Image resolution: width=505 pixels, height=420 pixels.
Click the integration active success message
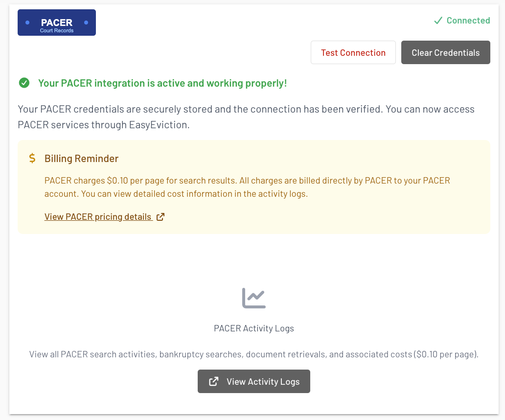click(x=162, y=83)
